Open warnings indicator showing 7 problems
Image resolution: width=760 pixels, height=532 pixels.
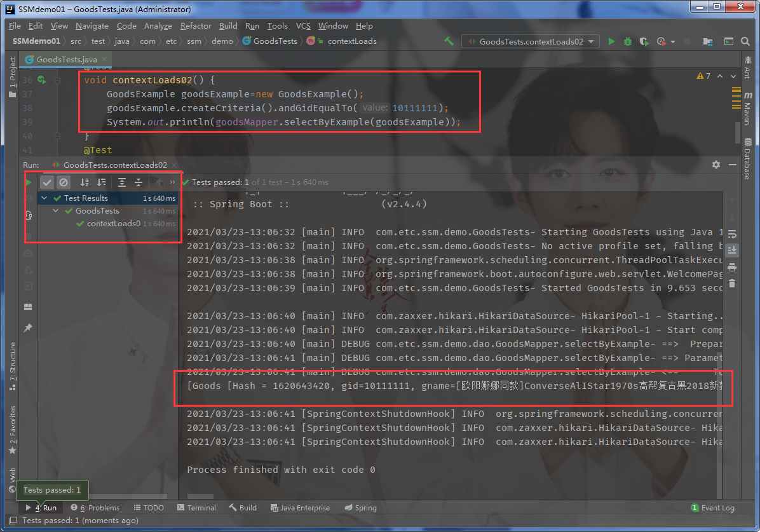tap(703, 76)
